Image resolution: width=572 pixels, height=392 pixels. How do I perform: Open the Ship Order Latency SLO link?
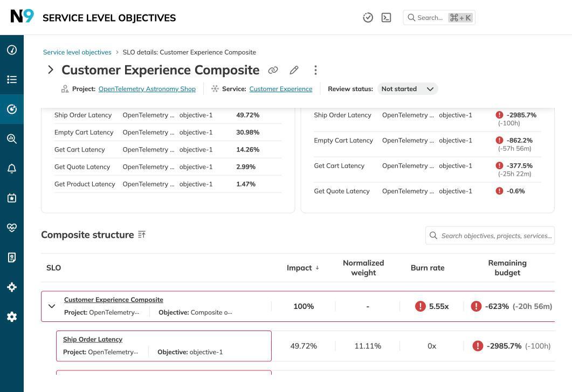click(x=92, y=339)
